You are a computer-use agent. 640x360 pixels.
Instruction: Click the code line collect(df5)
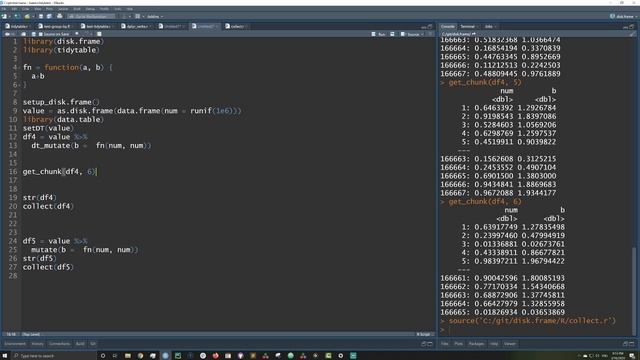tap(48, 267)
